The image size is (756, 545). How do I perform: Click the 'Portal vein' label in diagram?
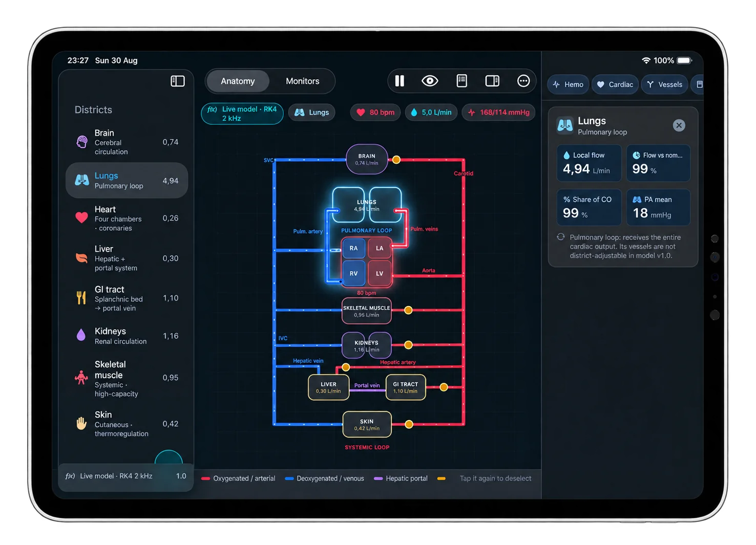(367, 385)
